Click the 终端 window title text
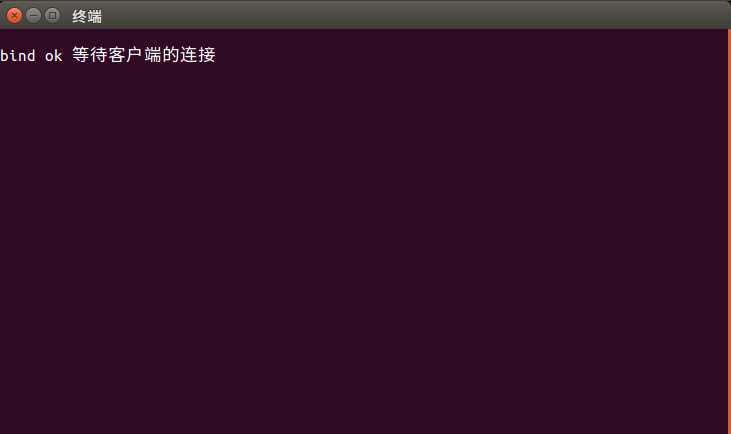This screenshot has width=731, height=434. click(x=87, y=16)
